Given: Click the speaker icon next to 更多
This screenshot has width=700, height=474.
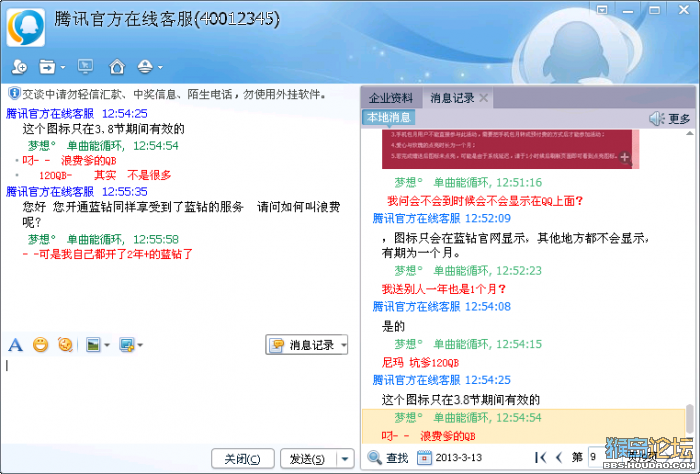Looking at the screenshot, I should coord(656,118).
